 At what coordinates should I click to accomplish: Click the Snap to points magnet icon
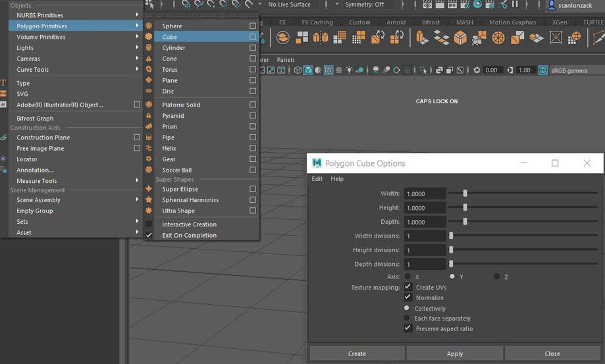211,5
